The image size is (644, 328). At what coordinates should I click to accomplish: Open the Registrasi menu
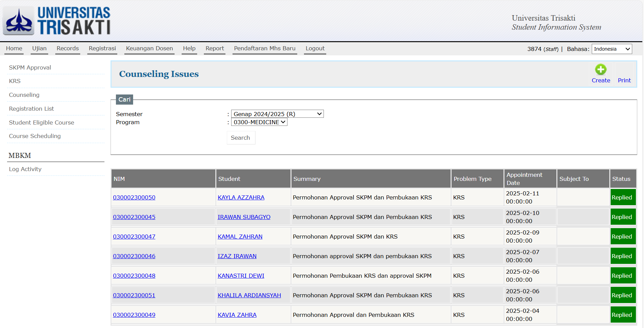[x=102, y=48]
